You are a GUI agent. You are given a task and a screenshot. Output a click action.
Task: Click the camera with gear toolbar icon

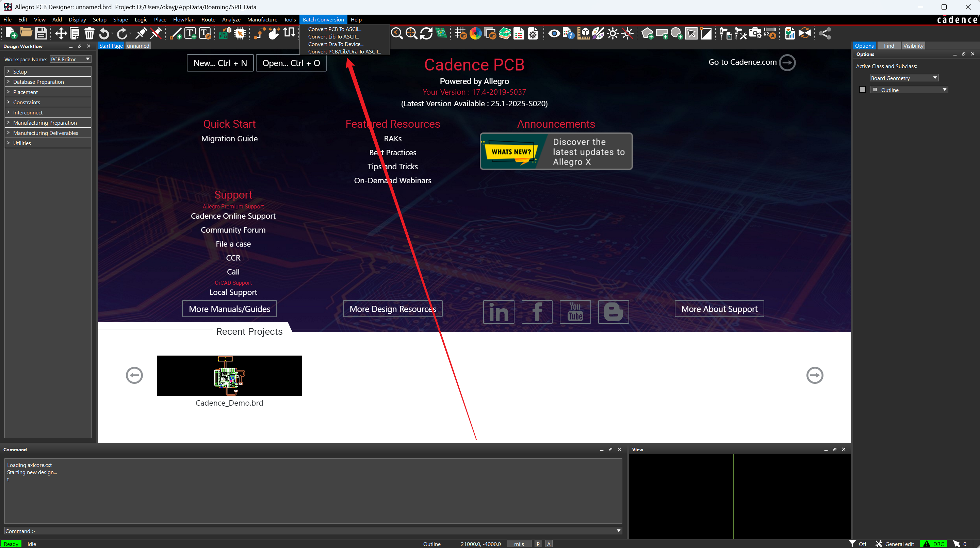tap(755, 33)
